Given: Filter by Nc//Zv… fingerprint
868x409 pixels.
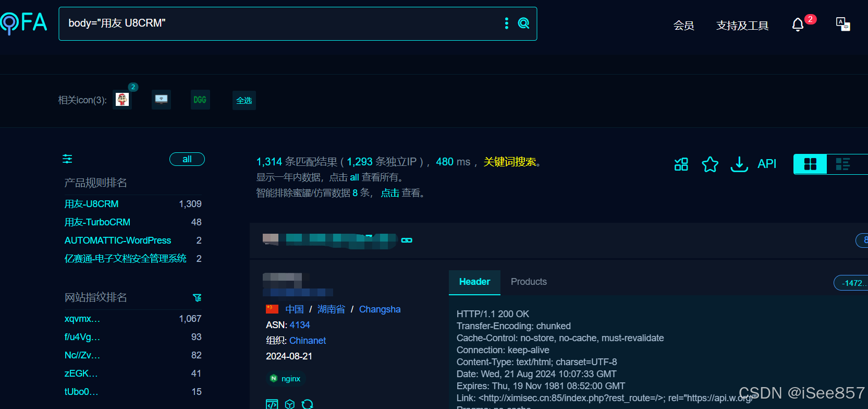Looking at the screenshot, I should (82, 355).
